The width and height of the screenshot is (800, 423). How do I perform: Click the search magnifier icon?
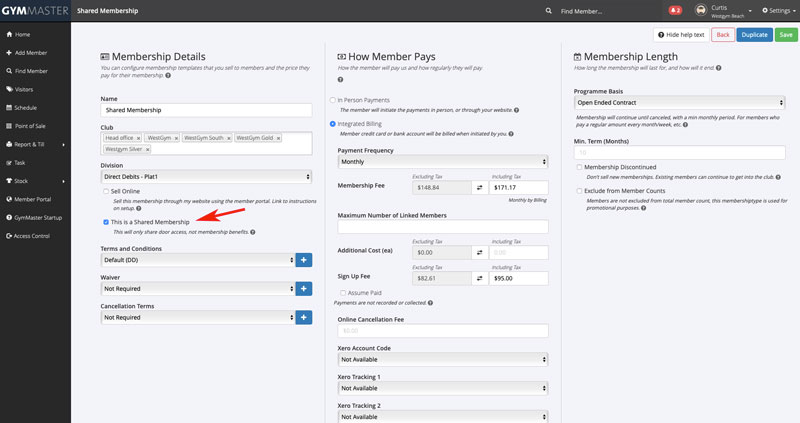click(x=549, y=10)
